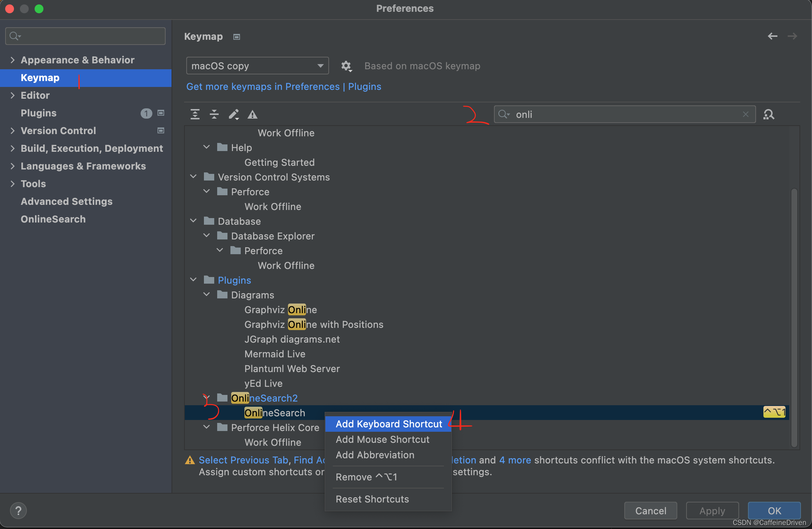Click the Perforce Helix Core folder icon
The height and width of the screenshot is (529, 812).
coord(222,427)
